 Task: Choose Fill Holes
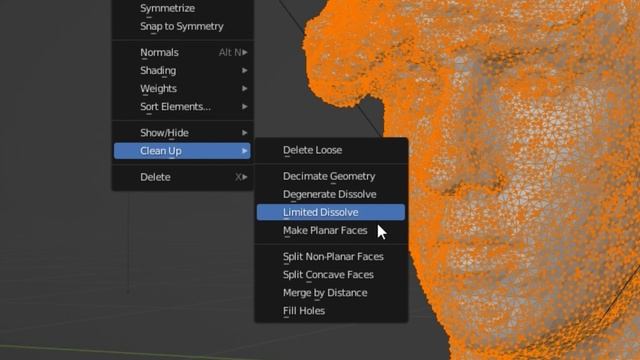[331, 311]
